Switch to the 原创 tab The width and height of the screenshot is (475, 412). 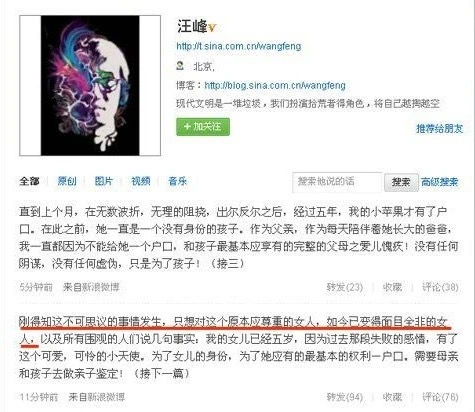(x=67, y=181)
